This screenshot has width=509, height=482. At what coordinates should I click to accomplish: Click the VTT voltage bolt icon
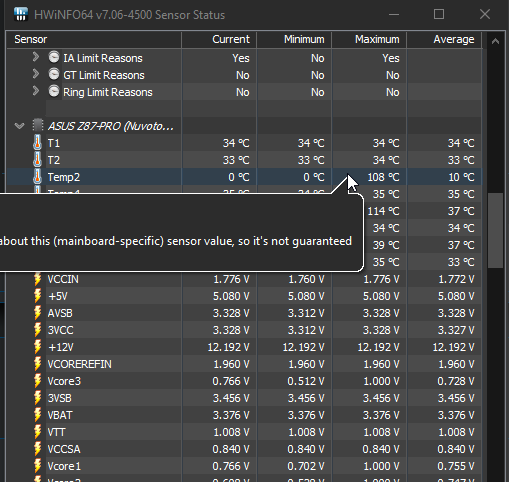[38, 432]
